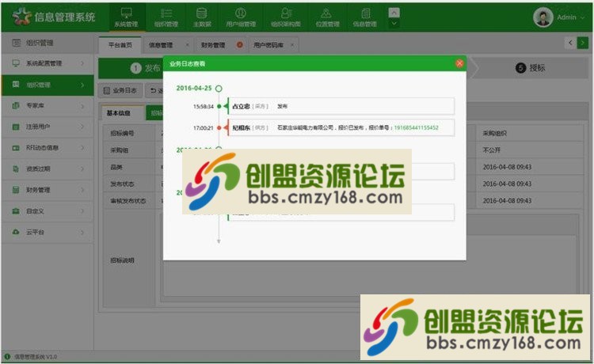
Task: Switch to the 用户密码库 tab
Action: coord(268,45)
